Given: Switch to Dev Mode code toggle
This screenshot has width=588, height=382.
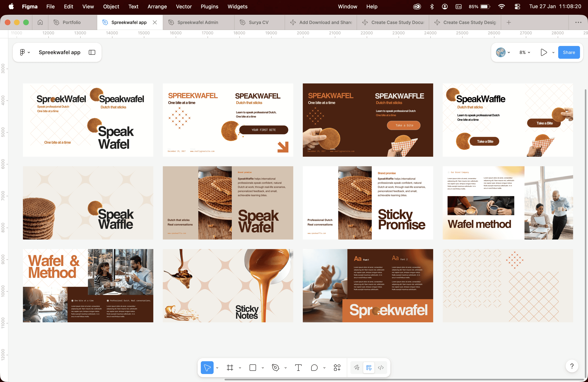Looking at the screenshot, I should 381,368.
